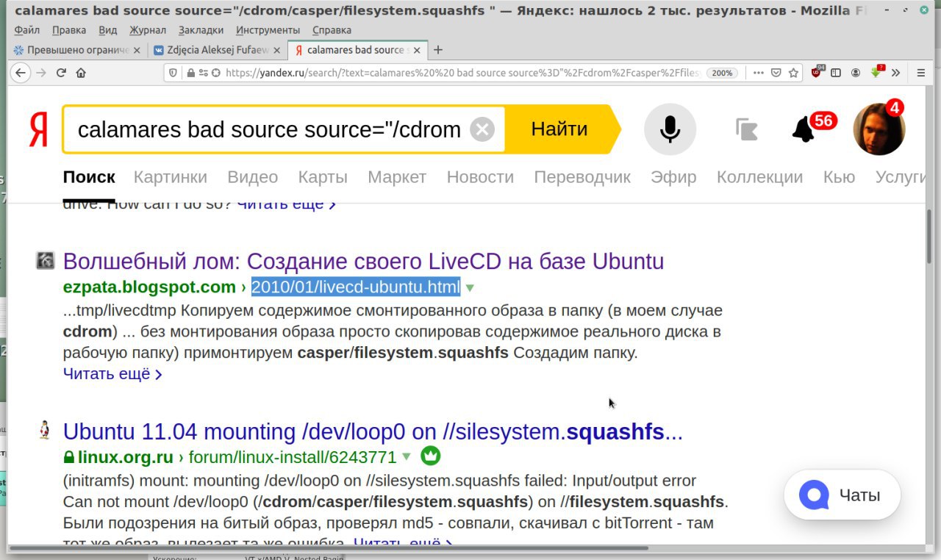Show site security padlock details

click(190, 73)
